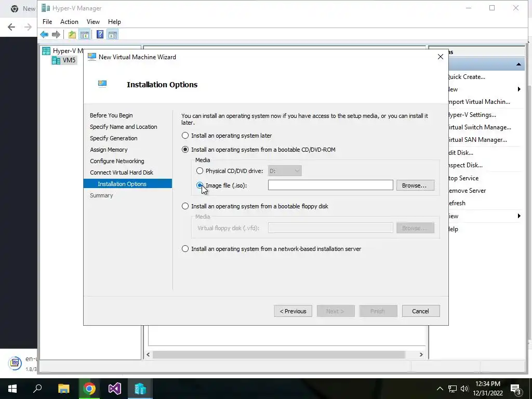Go to Configure Networking step
This screenshot has width=532, height=399.
click(117, 161)
